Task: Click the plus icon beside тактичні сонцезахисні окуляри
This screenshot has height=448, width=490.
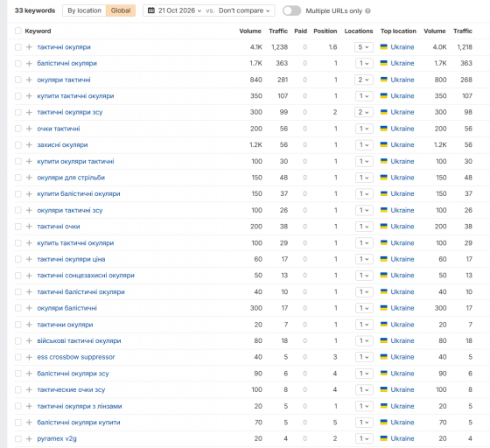Action: pyautogui.click(x=29, y=276)
